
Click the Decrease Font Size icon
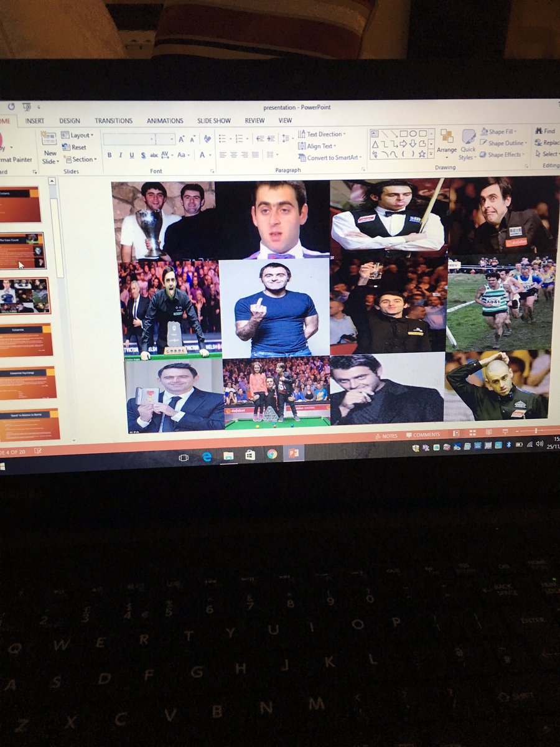click(192, 139)
